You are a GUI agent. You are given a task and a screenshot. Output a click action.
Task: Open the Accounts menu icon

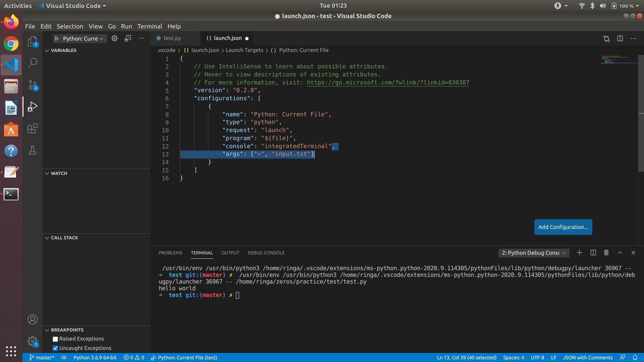(x=33, y=319)
